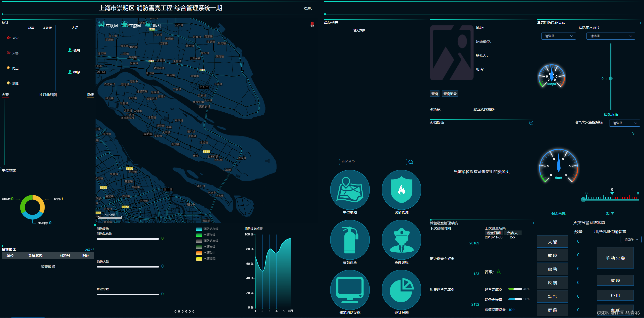
Task: Open the 查岗巡检 officer icon
Action: coord(401,240)
